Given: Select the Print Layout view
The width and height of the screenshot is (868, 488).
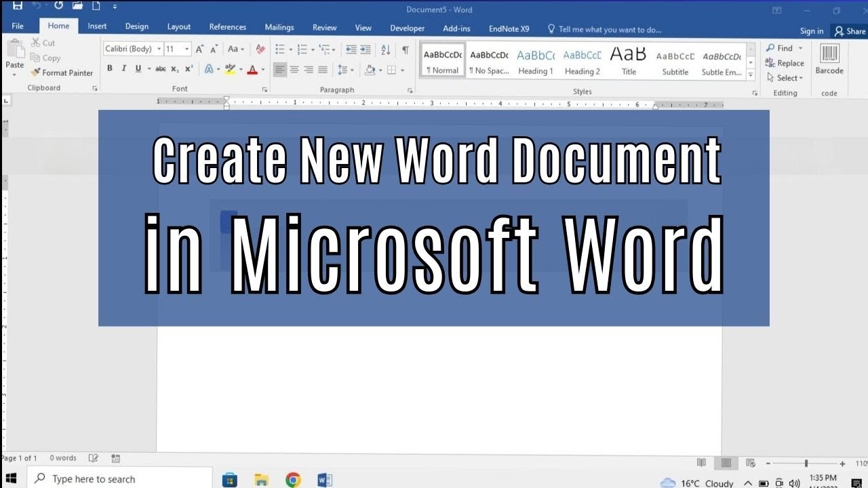Looking at the screenshot, I should click(726, 463).
